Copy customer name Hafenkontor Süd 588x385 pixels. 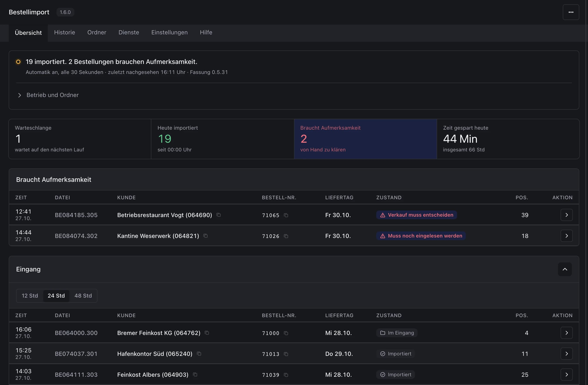[x=199, y=354]
